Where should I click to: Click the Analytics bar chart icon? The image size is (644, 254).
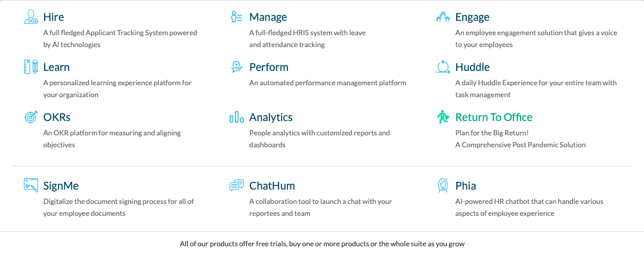(x=237, y=117)
